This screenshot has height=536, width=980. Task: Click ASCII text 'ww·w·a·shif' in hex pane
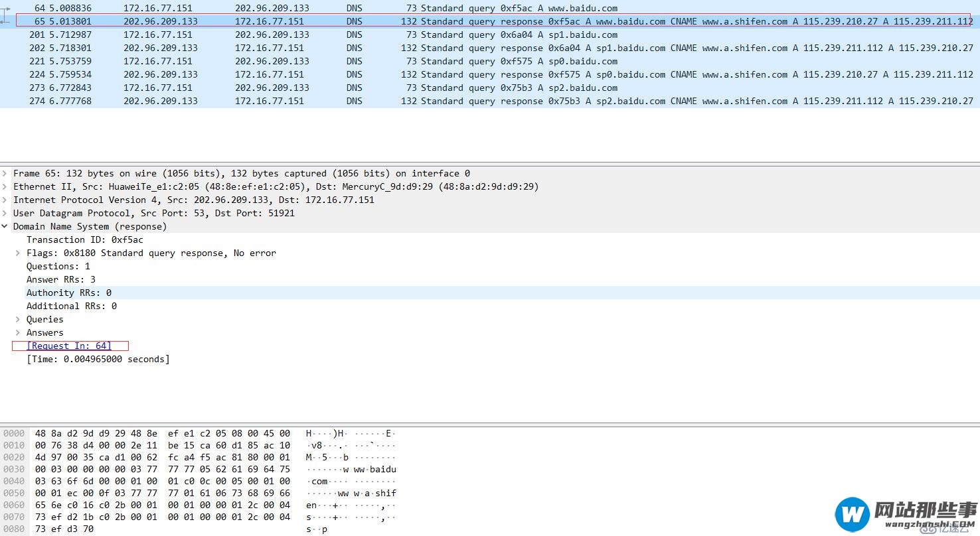click(367, 493)
